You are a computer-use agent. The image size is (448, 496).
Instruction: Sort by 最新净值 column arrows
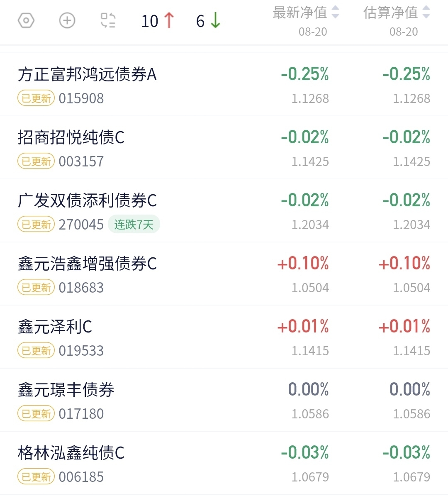click(x=336, y=12)
